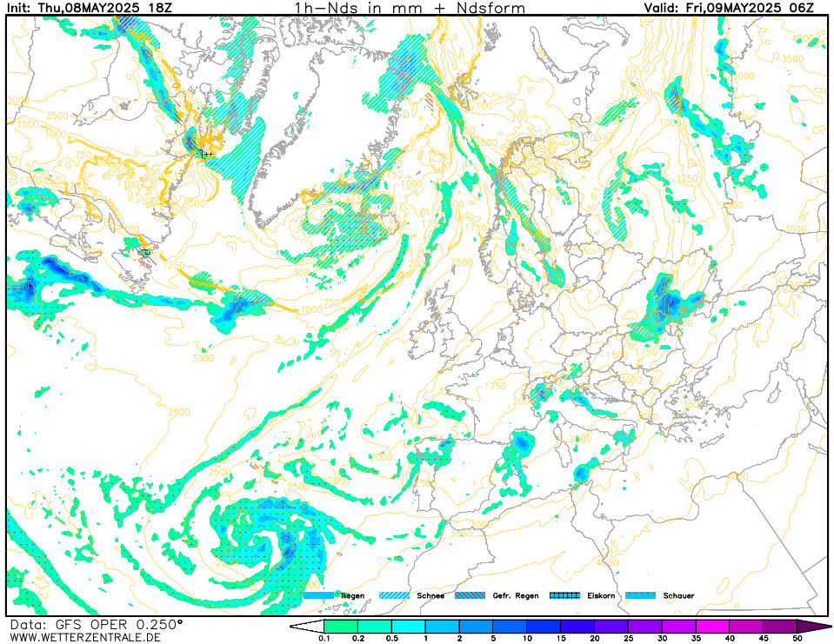834x644 pixels.
Task: Click the hatched Schnee legend swatch
Action: [394, 595]
